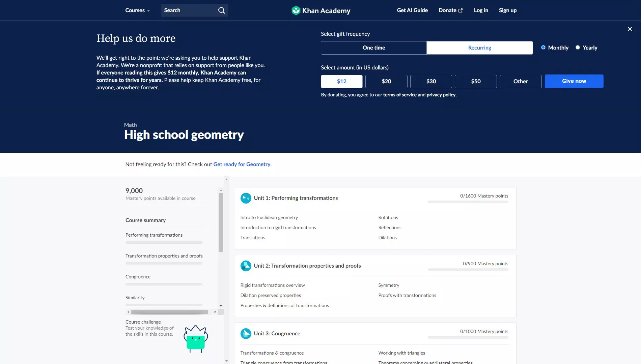
Task: Open the Courses dropdown
Action: tap(137, 10)
